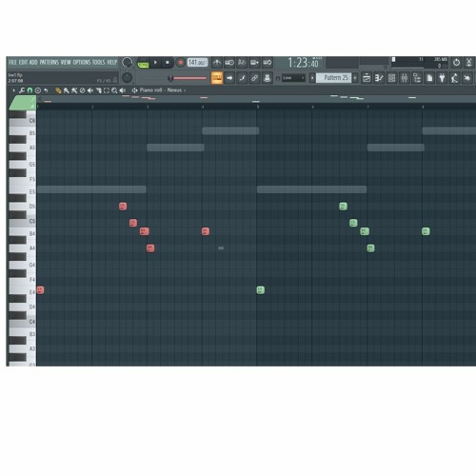Viewport: 476px width, 476px height.
Task: Open the Browser panel
Action: [x=417, y=78]
